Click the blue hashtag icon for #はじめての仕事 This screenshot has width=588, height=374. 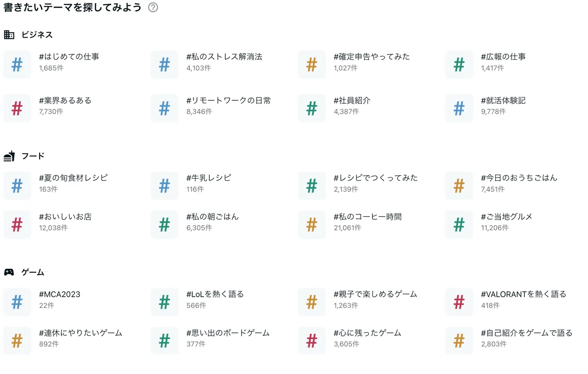click(17, 65)
